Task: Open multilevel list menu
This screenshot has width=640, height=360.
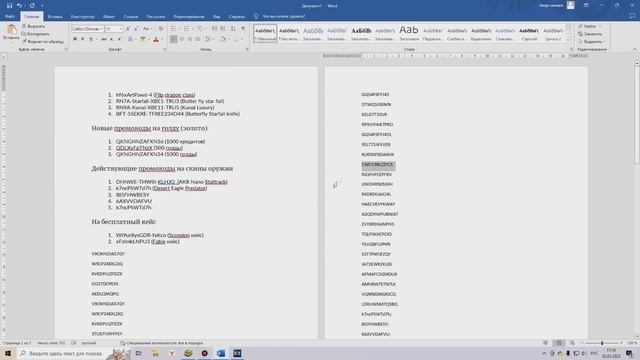Action: point(201,29)
